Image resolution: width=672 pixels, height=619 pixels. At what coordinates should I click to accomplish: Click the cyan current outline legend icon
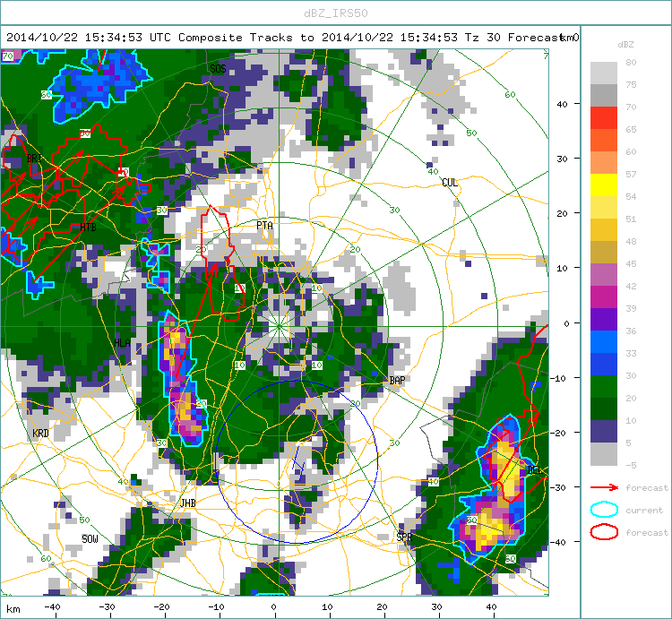(x=604, y=510)
